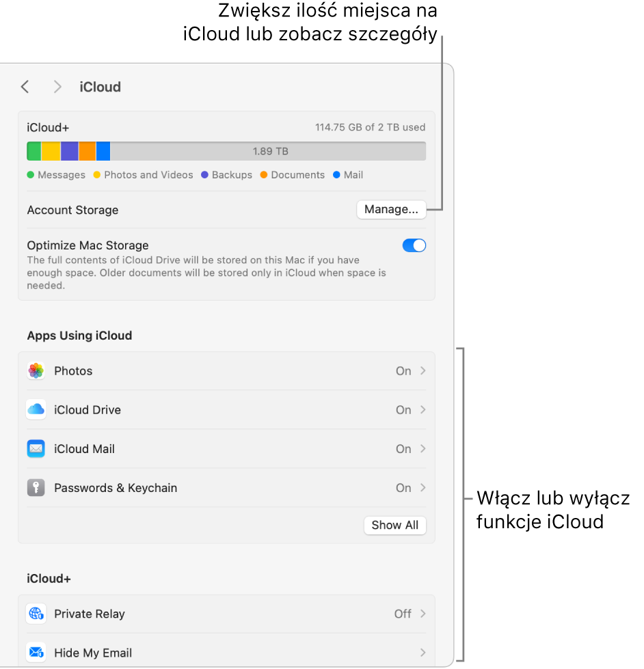Click the blue Mail storage segment
Screen dimensions: 644x669
103,151
